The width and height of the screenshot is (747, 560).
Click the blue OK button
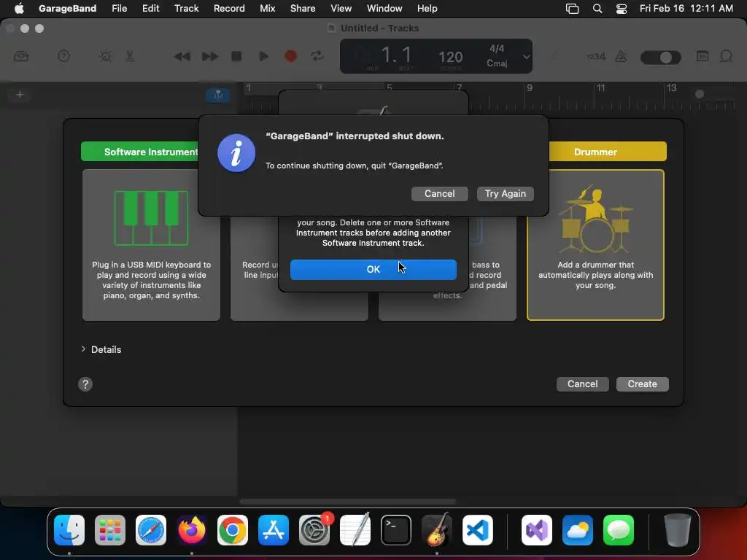click(373, 270)
